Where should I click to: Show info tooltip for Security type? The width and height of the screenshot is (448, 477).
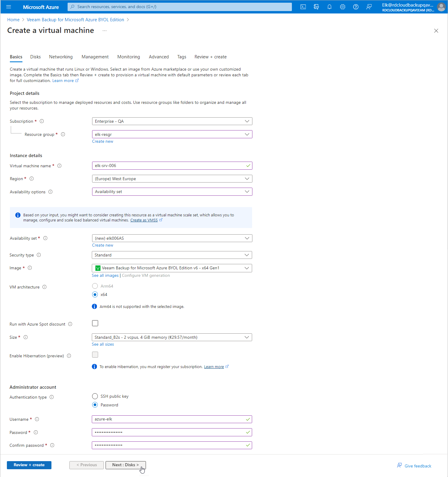coord(39,255)
